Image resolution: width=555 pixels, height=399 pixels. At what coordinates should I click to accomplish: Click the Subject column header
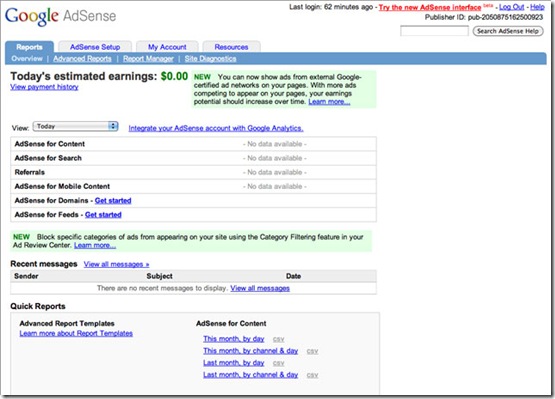coord(160,276)
